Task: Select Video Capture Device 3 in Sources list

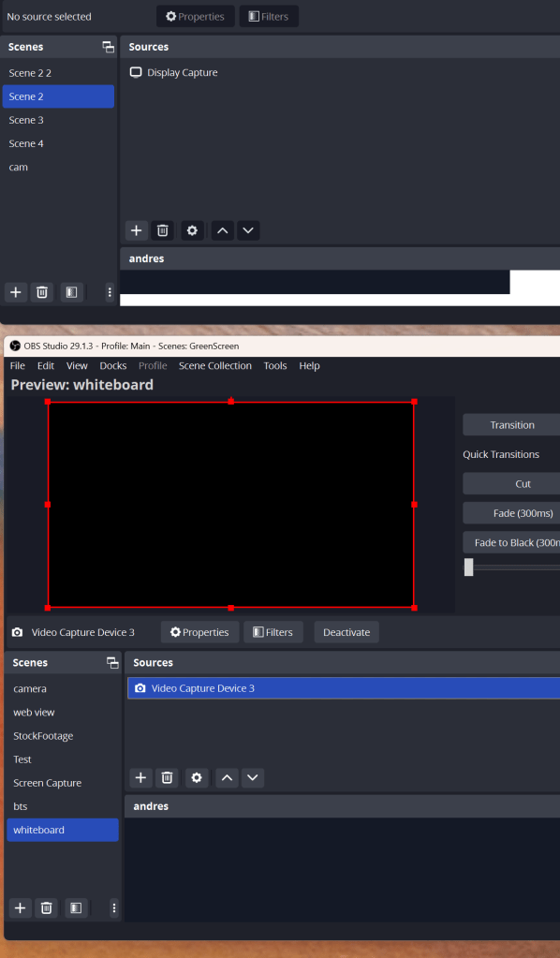Action: [x=344, y=688]
